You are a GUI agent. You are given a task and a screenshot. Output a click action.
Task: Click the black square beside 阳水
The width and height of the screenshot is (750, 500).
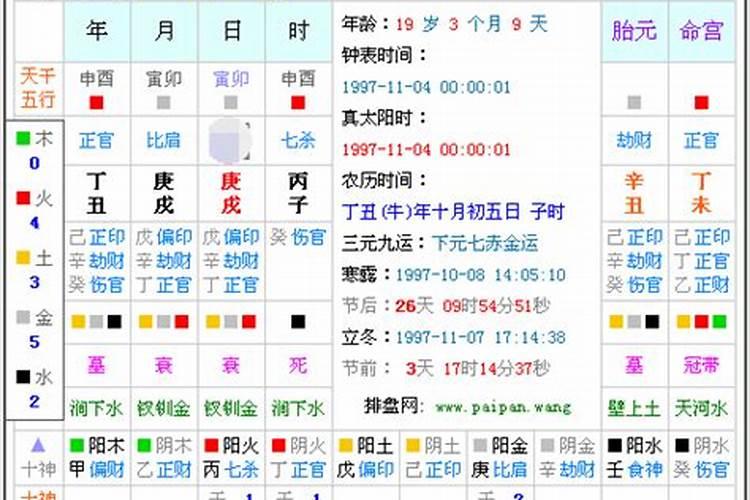click(614, 445)
